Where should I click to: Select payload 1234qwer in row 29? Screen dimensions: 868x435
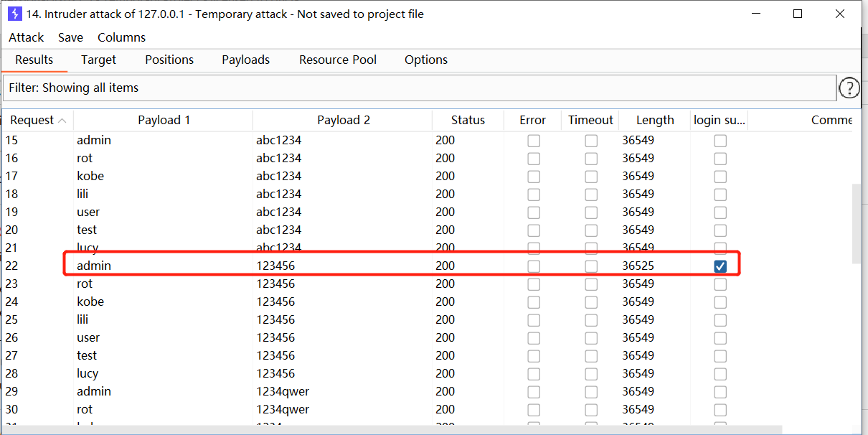pos(283,391)
